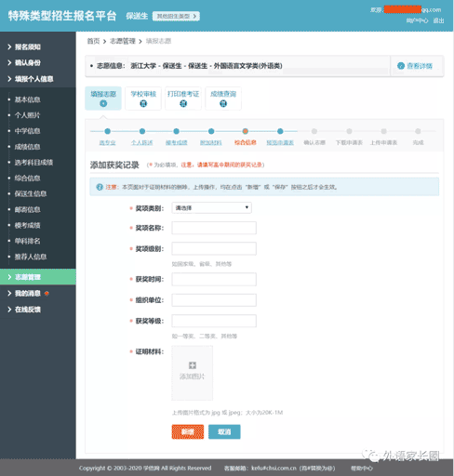454x476 pixels.
Task: Click the info icon in notice banner
Action: click(x=100, y=187)
